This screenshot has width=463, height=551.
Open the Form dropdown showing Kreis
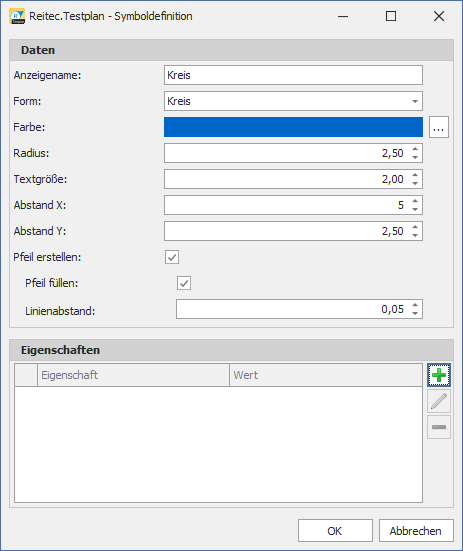[x=293, y=101]
